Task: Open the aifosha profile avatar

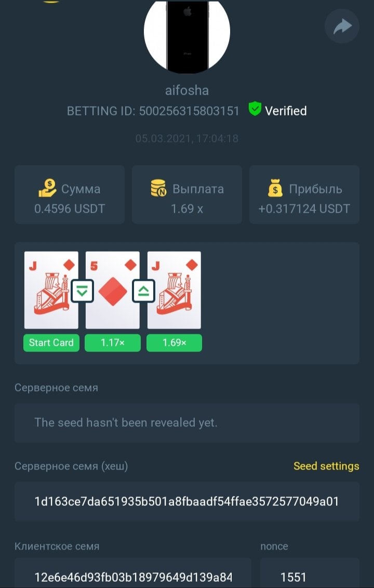Action: [187, 36]
